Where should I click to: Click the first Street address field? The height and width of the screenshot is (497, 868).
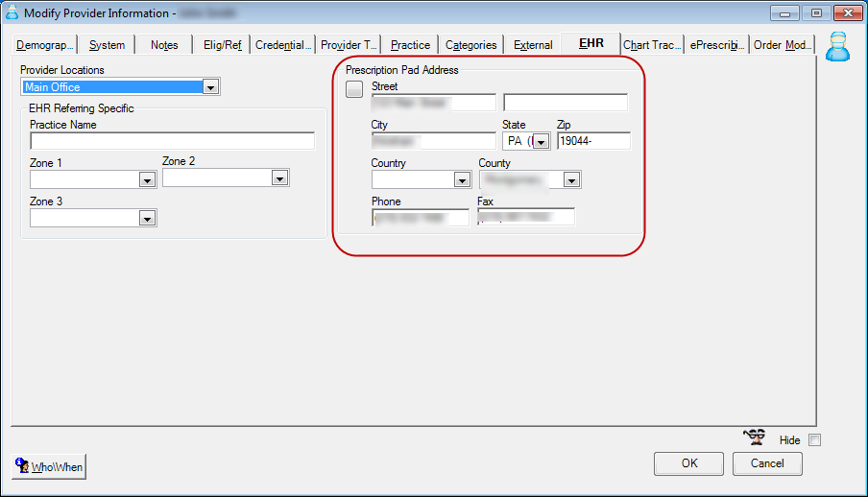pos(433,103)
